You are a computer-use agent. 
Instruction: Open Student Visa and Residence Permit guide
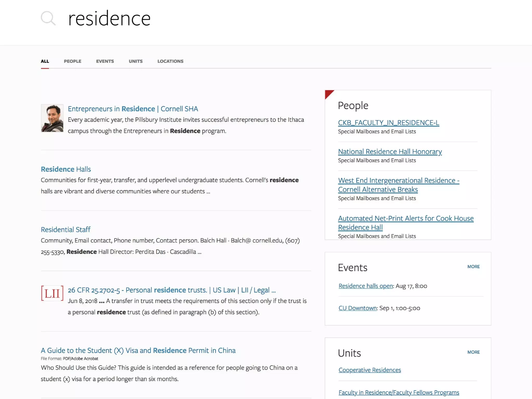(x=138, y=350)
